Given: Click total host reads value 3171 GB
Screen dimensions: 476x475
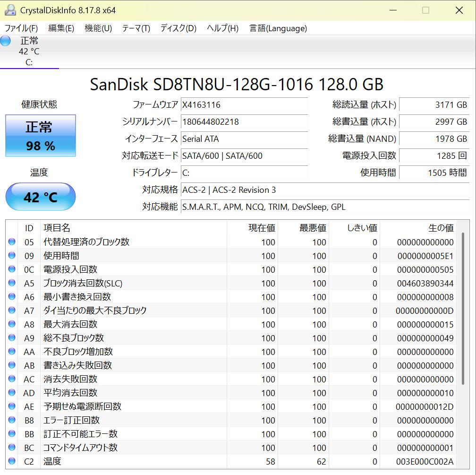Looking at the screenshot, I should [434, 105].
